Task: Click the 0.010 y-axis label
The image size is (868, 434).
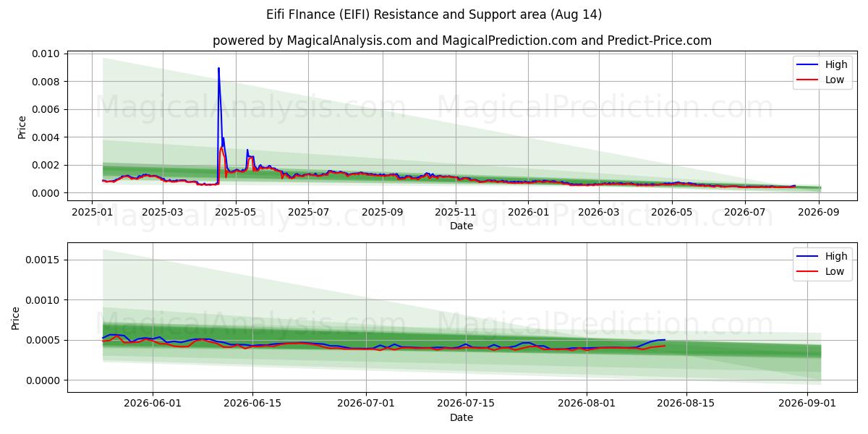Action: pyautogui.click(x=47, y=54)
